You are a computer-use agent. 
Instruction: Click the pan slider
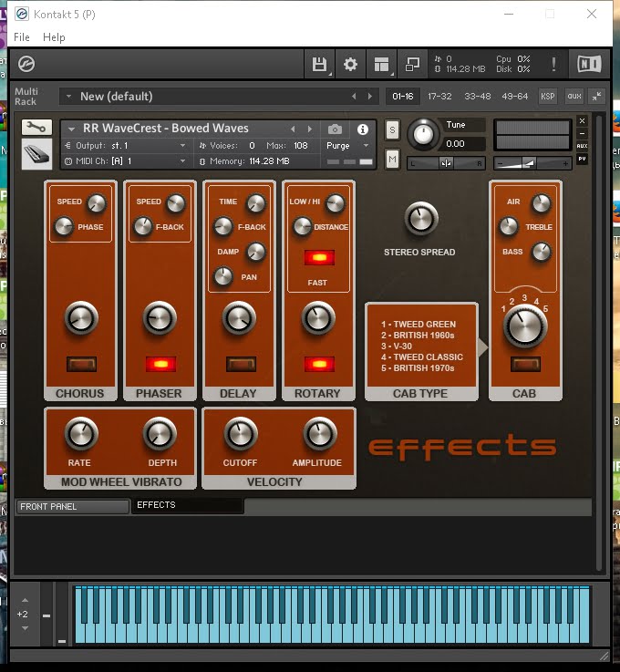coord(446,163)
